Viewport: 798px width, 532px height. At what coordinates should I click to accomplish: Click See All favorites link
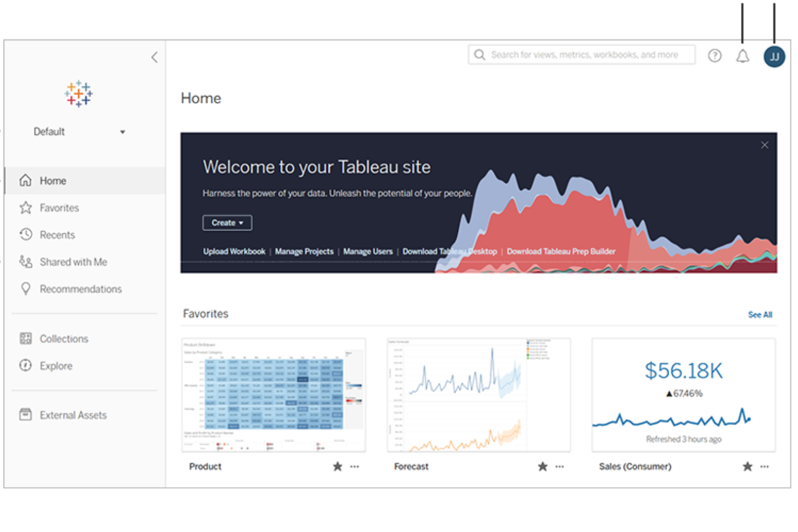(x=760, y=315)
